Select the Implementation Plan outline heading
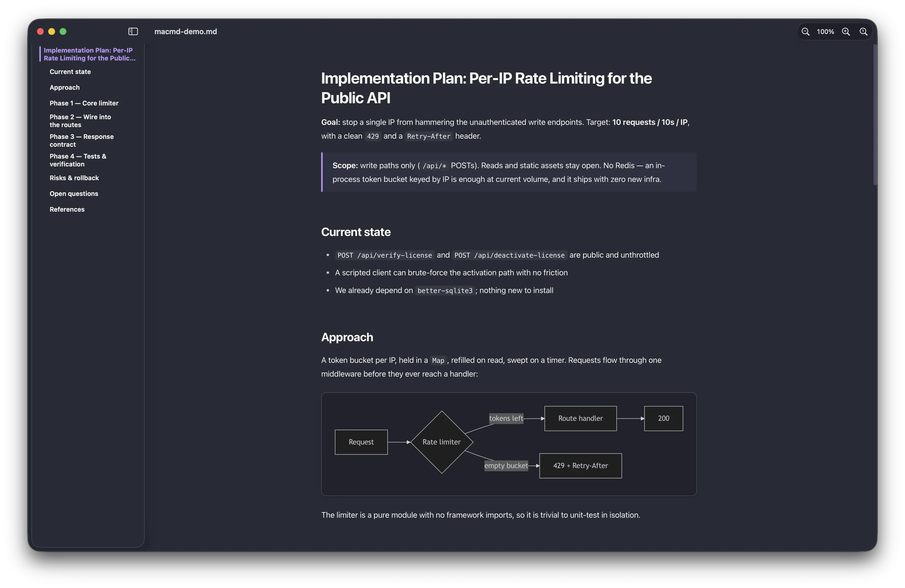This screenshot has width=905, height=588. point(90,54)
